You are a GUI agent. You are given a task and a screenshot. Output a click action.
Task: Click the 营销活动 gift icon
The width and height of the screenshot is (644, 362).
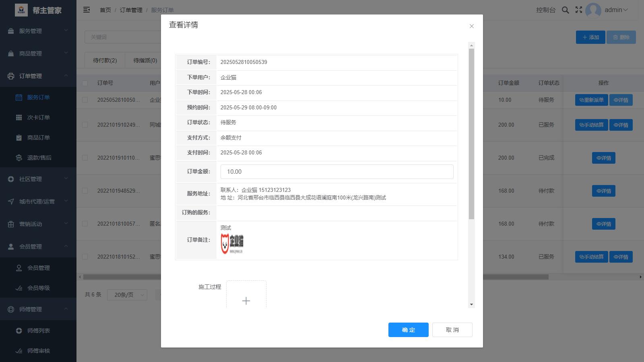point(11,224)
